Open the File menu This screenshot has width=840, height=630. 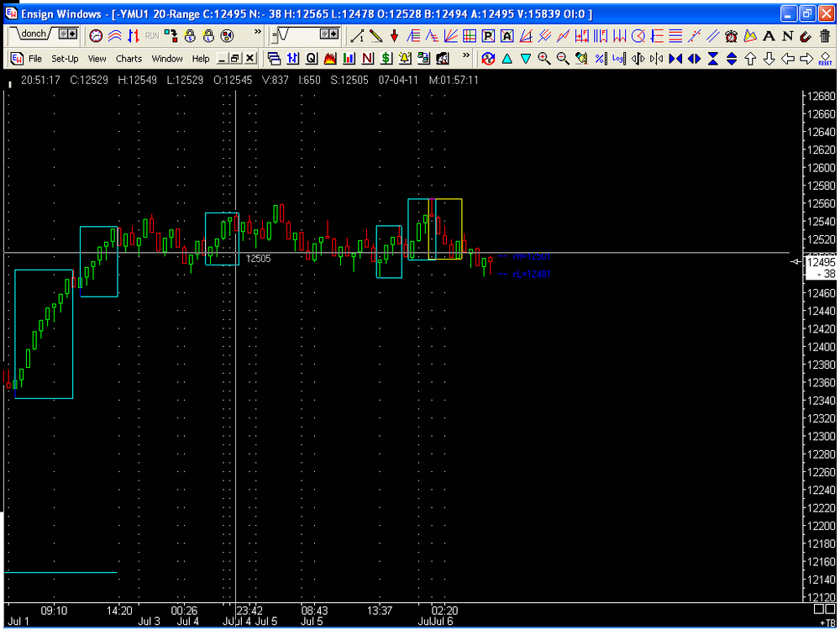(x=35, y=59)
